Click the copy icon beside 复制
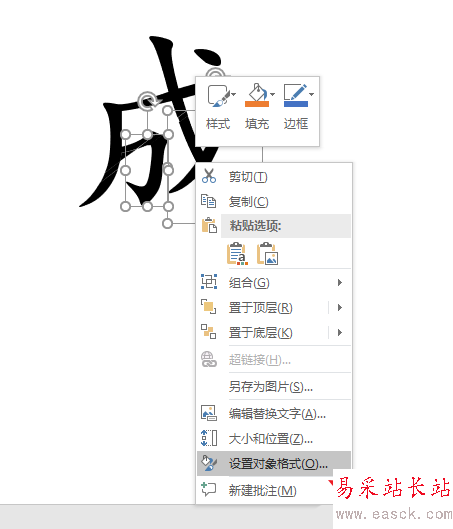This screenshot has height=529, width=453. click(208, 201)
